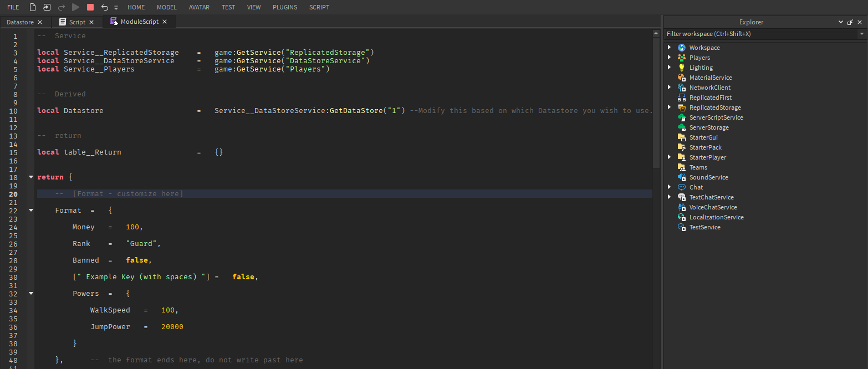Undock the Explorer panel
Screen dimensions: 868x369
[850, 22]
